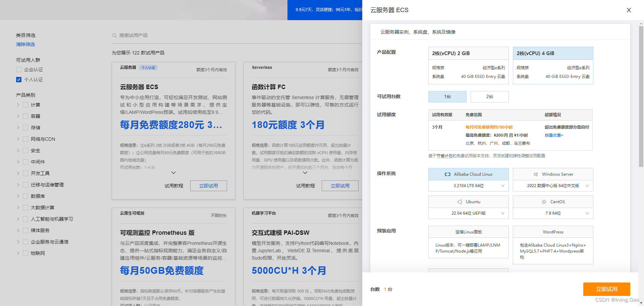Viewport: 644px width, 306px height.
Task: Expand the 存储 category arrow
Action: tap(18, 128)
